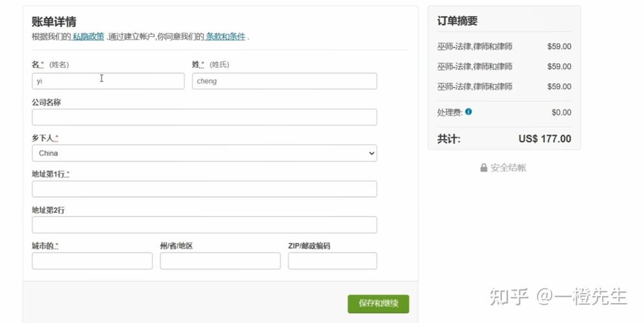Open the 条款和条件 link
The height and width of the screenshot is (323, 644).
pos(225,37)
